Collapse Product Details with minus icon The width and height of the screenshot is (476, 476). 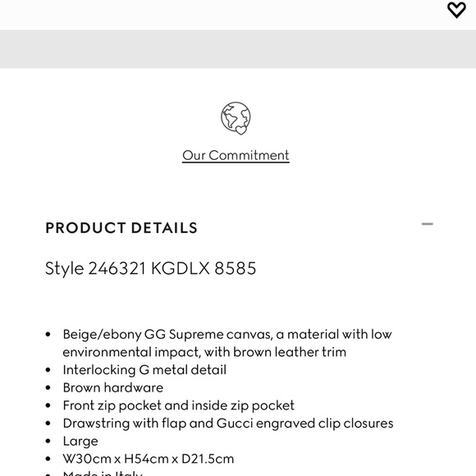(427, 224)
